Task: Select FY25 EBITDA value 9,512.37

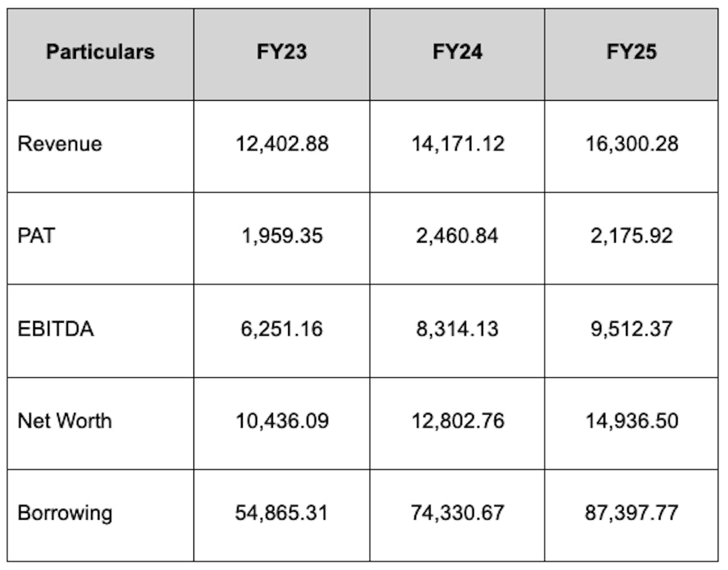Action: click(632, 329)
